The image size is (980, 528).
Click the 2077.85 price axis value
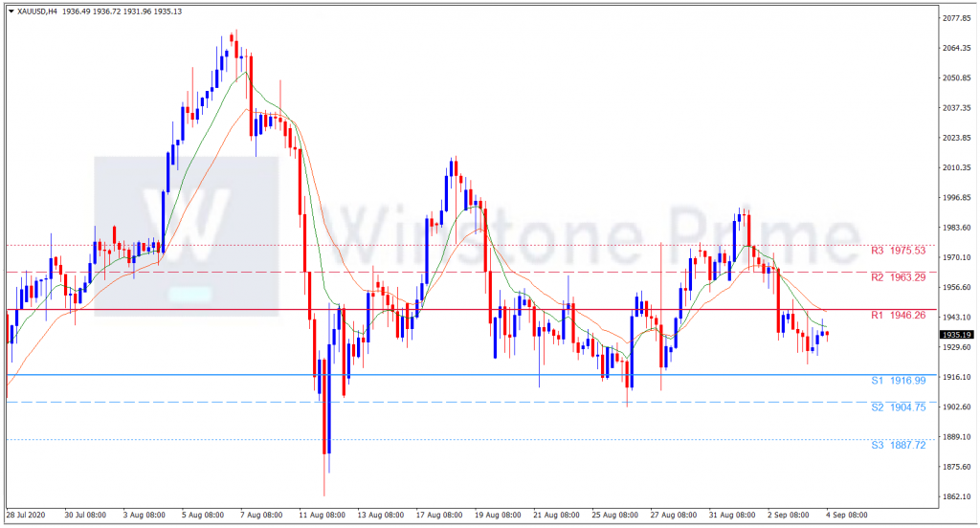[x=957, y=18]
